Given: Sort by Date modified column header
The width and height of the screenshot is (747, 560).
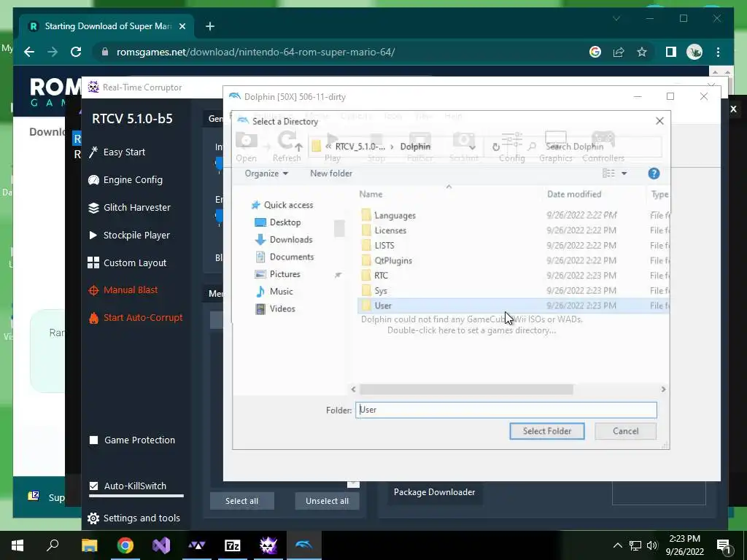Looking at the screenshot, I should coord(574,194).
